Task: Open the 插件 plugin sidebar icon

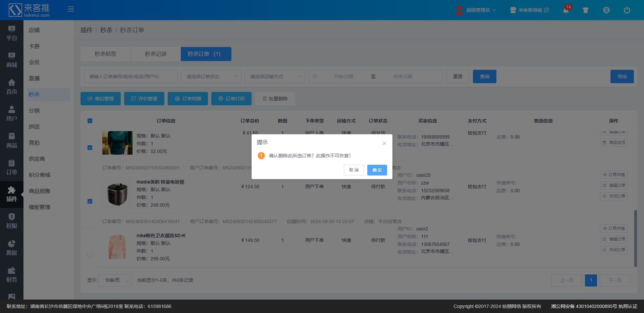Action: [x=12, y=195]
